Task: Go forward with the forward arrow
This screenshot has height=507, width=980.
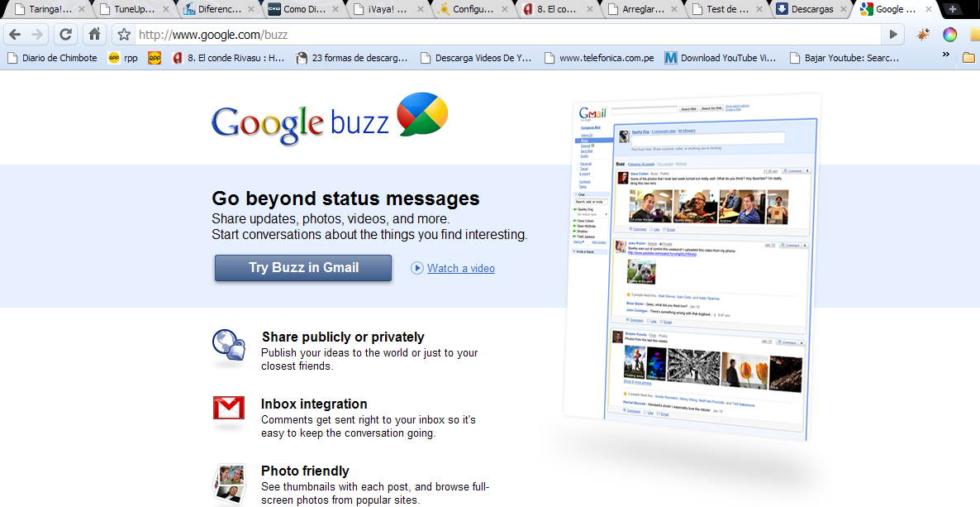Action: point(37,35)
